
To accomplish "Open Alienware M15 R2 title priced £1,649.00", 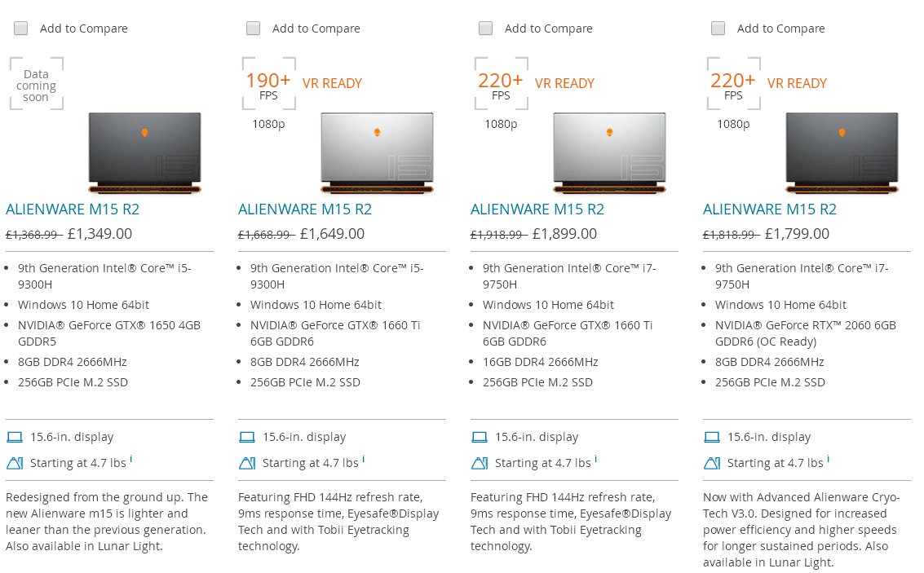I will click(x=305, y=209).
